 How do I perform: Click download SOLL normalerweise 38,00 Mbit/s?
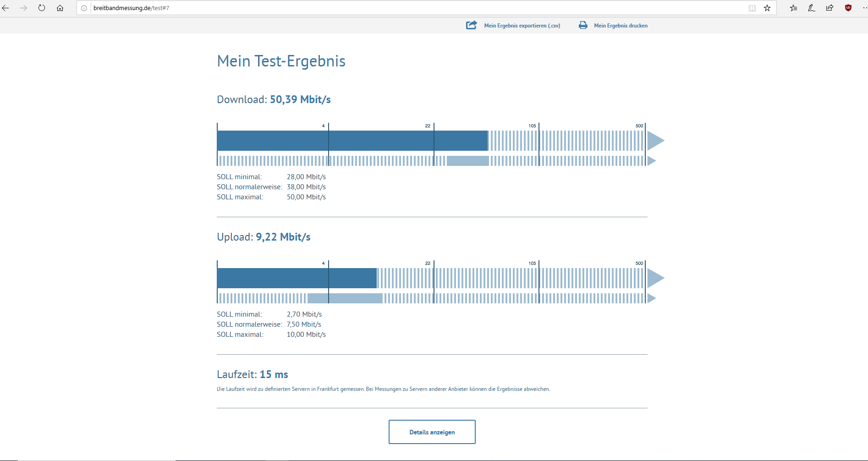click(x=271, y=187)
